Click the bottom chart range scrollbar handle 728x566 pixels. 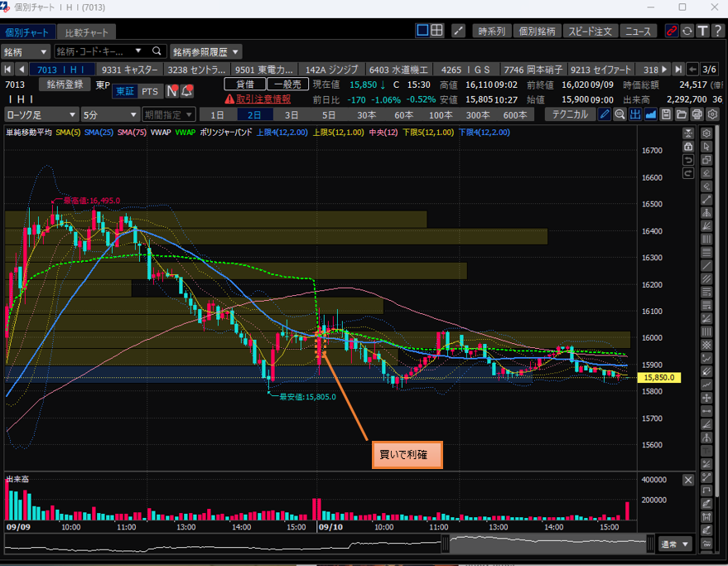tap(445, 544)
